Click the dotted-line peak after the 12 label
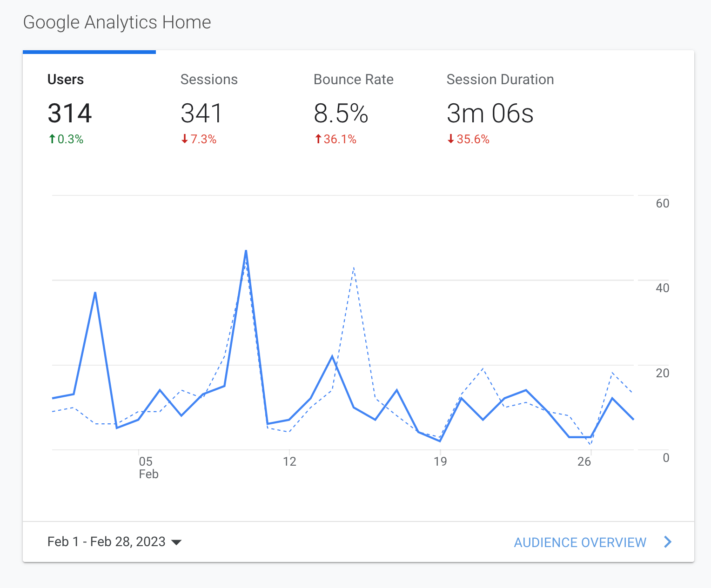 click(354, 267)
